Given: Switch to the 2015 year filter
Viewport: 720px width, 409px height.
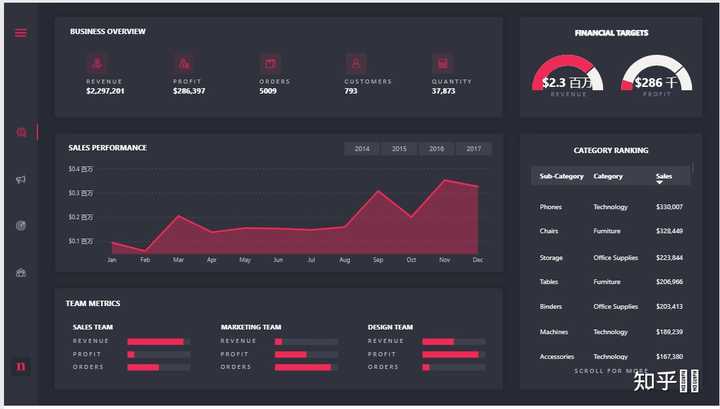Looking at the screenshot, I should click(x=399, y=149).
